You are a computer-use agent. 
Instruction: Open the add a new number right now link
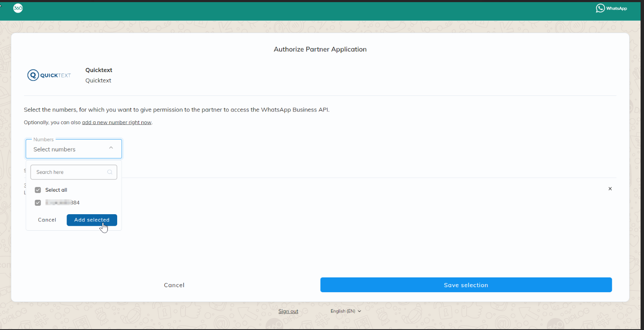click(x=117, y=123)
